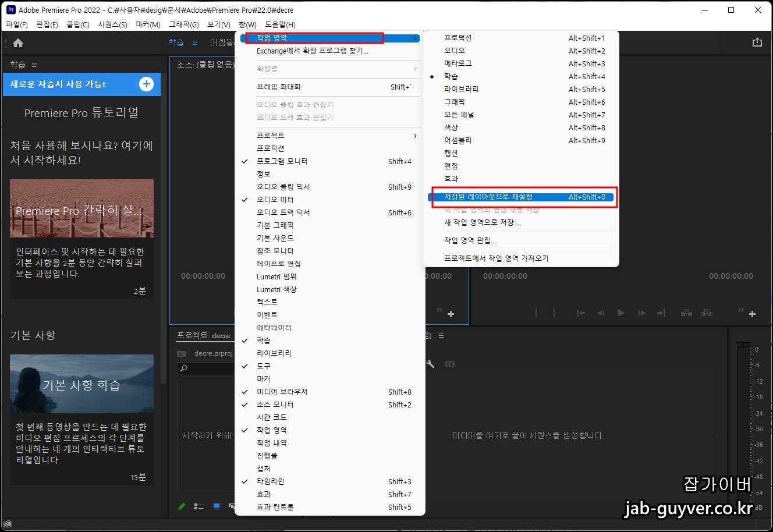
Task: Open the Premiere Pro 간략히 살 tutorial thumbnail
Action: 81,208
